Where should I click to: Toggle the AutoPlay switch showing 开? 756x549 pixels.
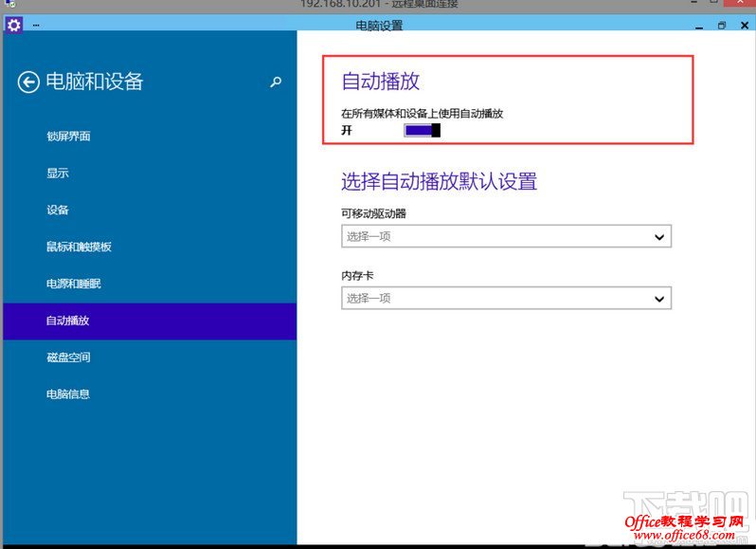click(x=422, y=130)
